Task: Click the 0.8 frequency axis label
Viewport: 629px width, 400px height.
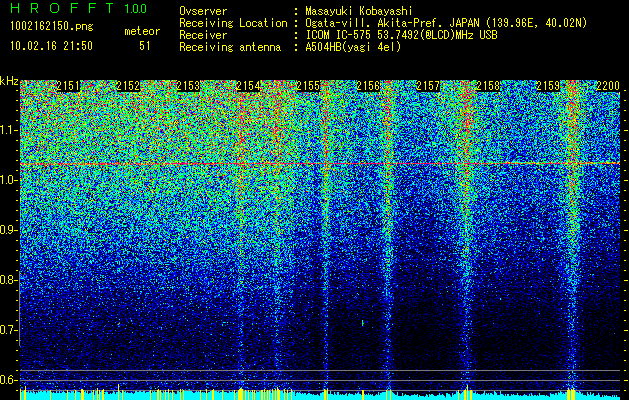Action: (x=9, y=280)
